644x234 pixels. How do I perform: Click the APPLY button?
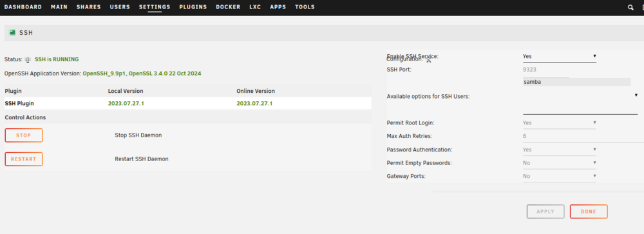[x=545, y=212]
